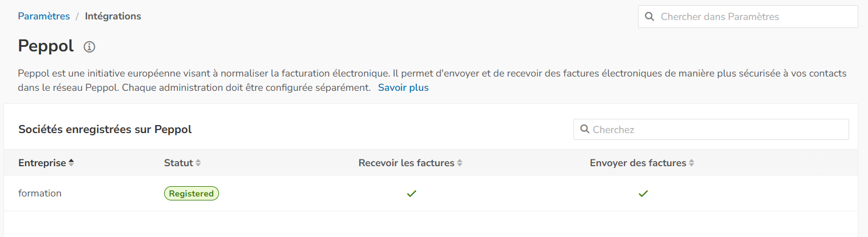Click the green Registered status badge
868x237 pixels.
point(191,194)
